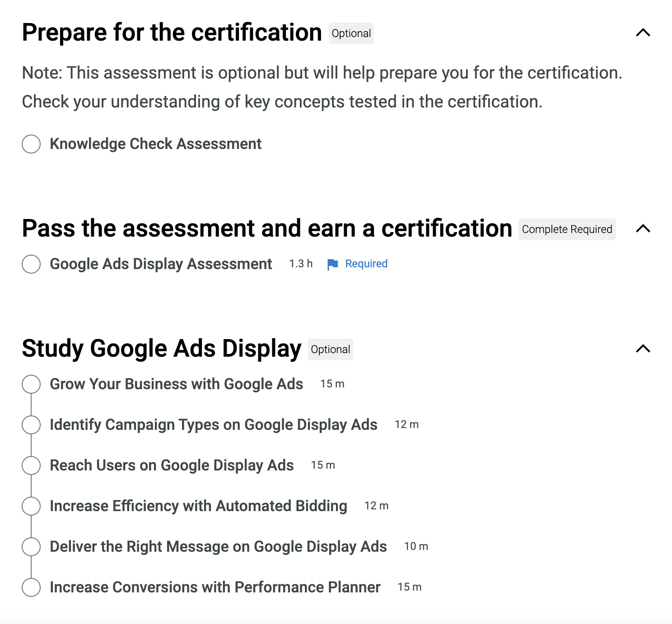672x624 pixels.
Task: Click circle next to Increase Efficiency with Automated Bidding
Action: pyautogui.click(x=31, y=506)
